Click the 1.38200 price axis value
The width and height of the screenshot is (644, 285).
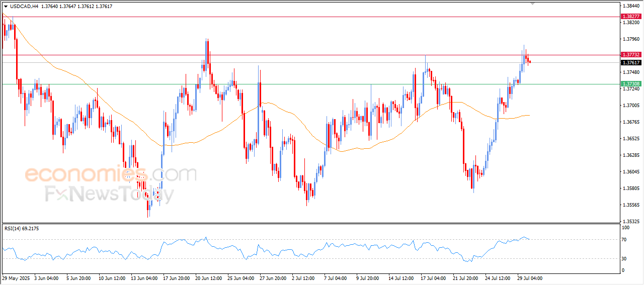[631, 23]
